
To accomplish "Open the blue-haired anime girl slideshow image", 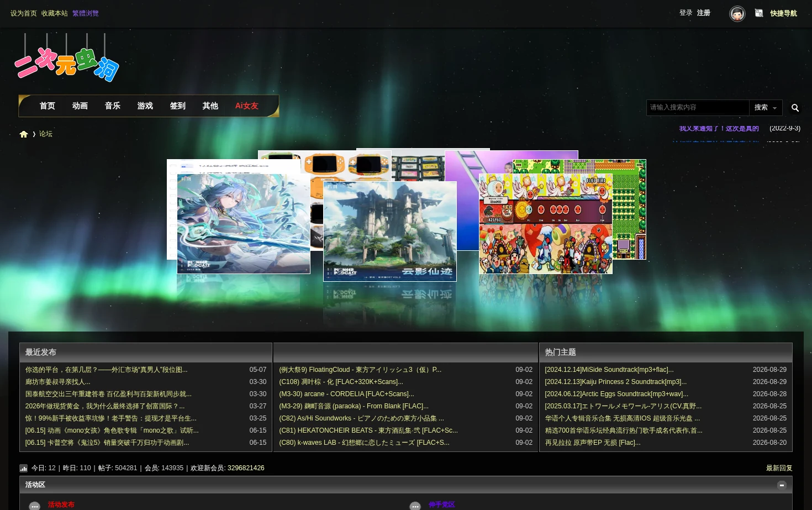I will click(x=244, y=224).
